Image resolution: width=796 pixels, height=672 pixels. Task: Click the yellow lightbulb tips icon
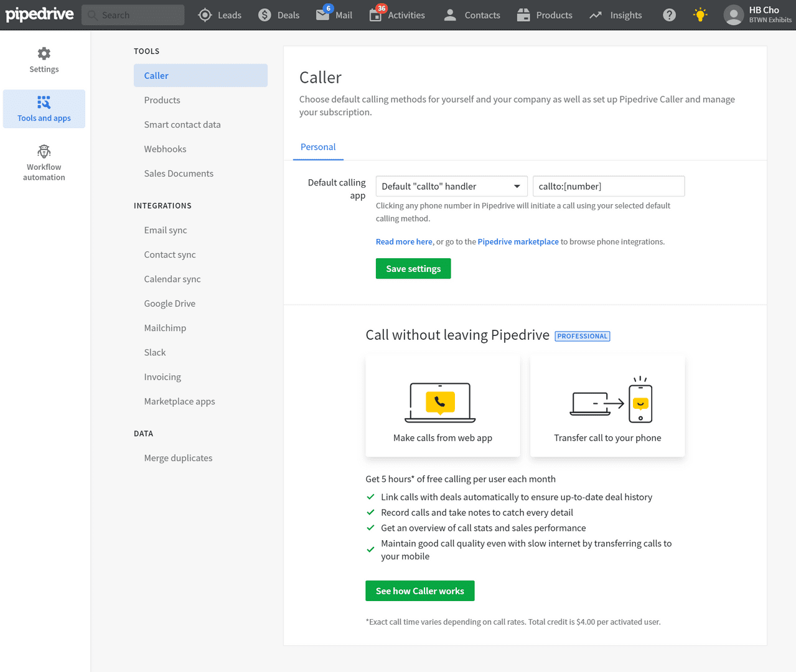(701, 15)
